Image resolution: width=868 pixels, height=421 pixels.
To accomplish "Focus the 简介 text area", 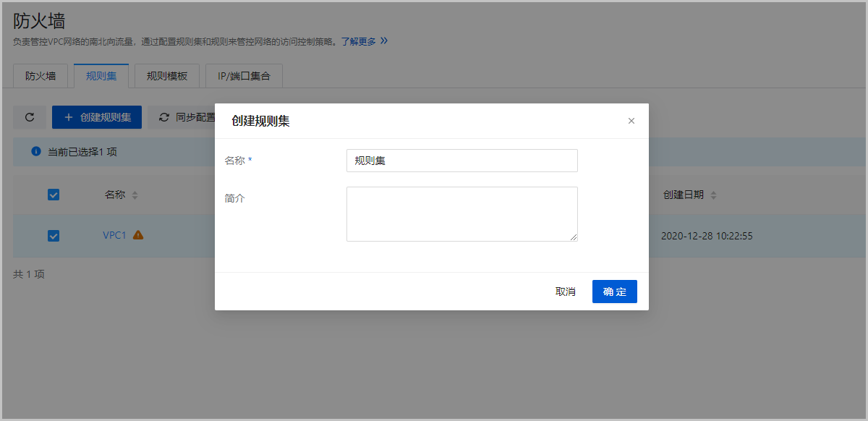I will coord(461,214).
